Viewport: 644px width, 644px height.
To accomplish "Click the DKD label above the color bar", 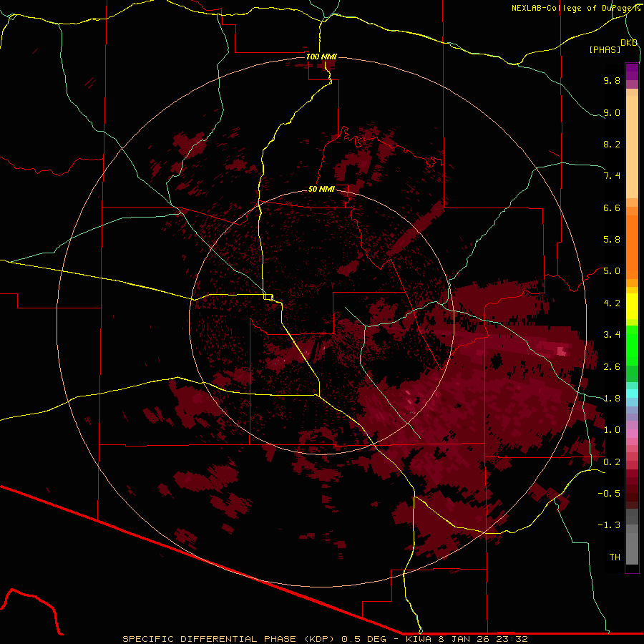I will 629,43.
